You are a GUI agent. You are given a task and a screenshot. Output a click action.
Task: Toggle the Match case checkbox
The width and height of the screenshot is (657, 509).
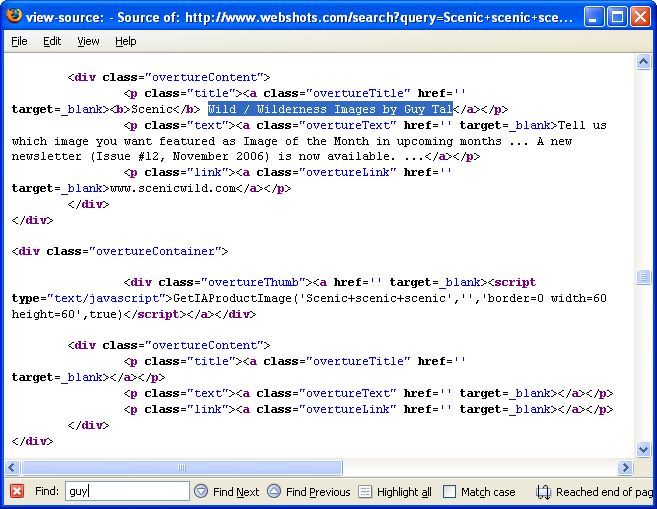tap(449, 491)
